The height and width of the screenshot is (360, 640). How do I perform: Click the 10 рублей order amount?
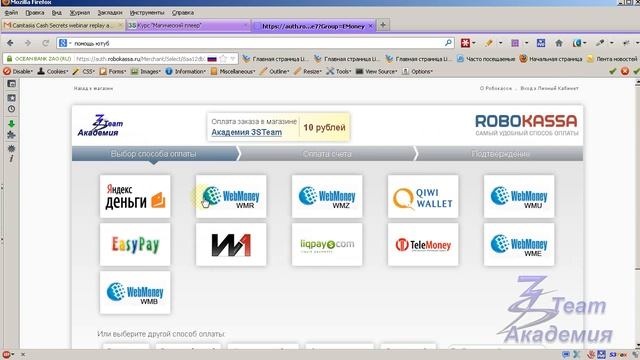coord(324,127)
